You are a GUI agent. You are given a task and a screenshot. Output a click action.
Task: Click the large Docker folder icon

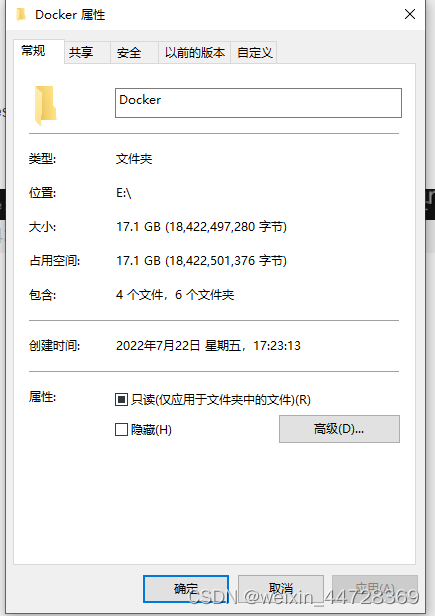click(45, 105)
